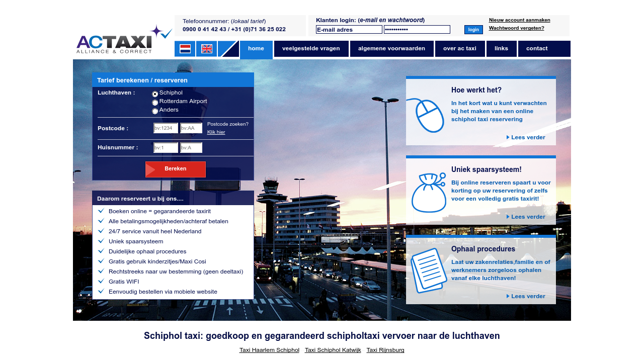Click the computer mouse icon
The height and width of the screenshot is (362, 644).
coord(426,115)
